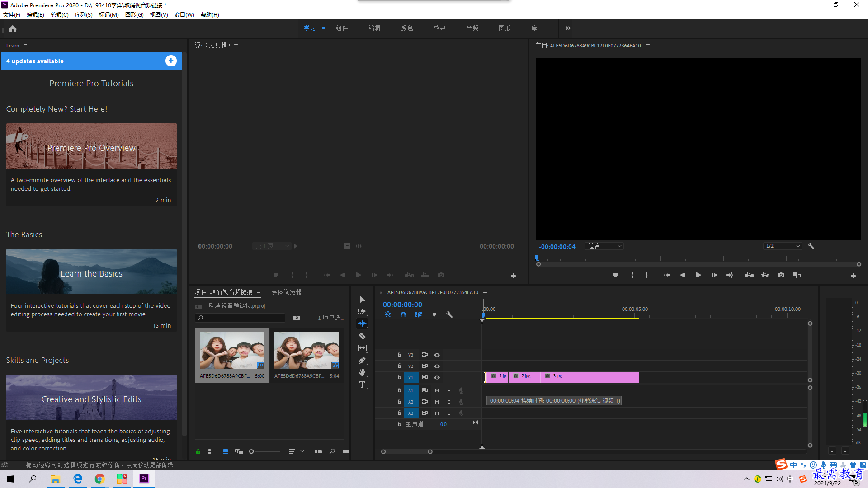Open the Premiere Pro Overview tutorial
The height and width of the screenshot is (488, 868).
click(x=91, y=146)
